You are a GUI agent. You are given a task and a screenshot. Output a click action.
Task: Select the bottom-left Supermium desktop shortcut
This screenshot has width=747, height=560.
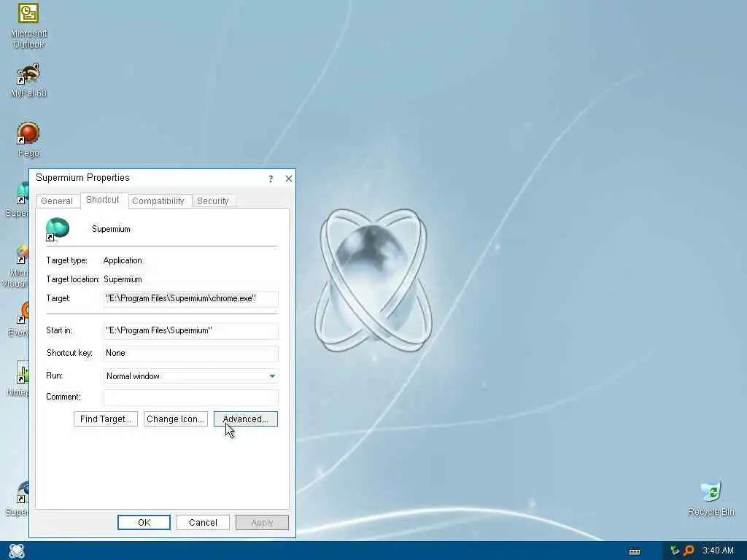17,498
